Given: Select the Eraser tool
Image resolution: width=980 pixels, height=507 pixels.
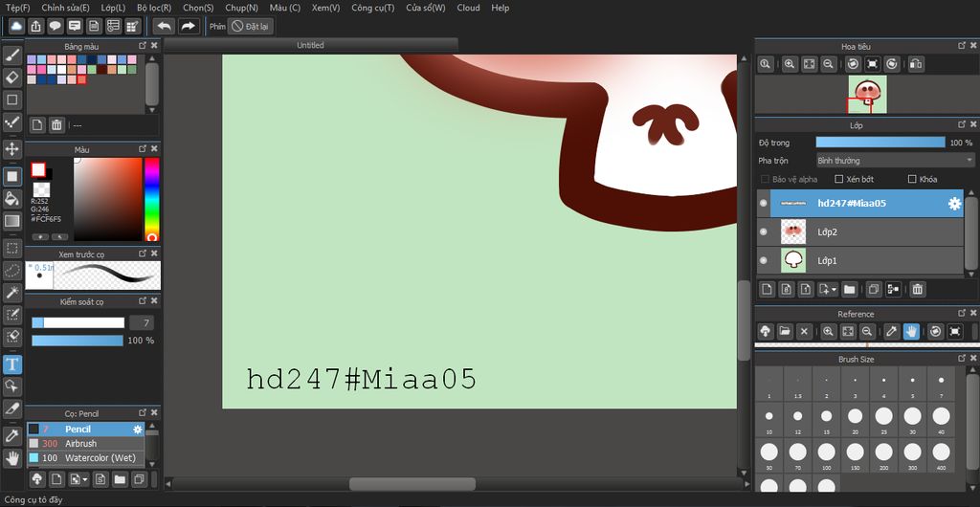Looking at the screenshot, I should click(12, 77).
